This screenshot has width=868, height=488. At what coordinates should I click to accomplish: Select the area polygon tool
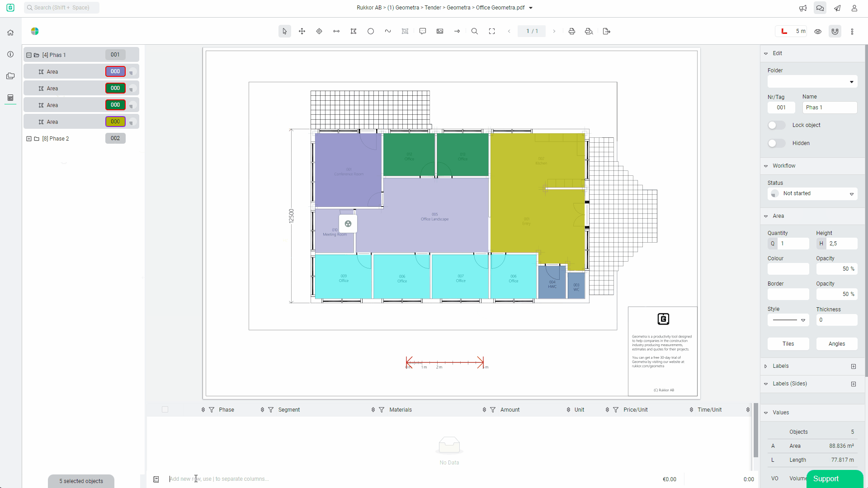coord(354,31)
